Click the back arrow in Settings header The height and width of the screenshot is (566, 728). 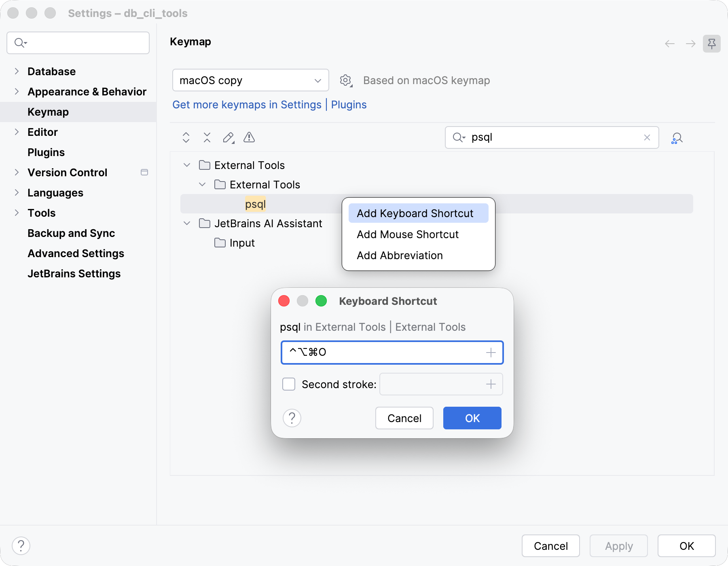pos(670,44)
